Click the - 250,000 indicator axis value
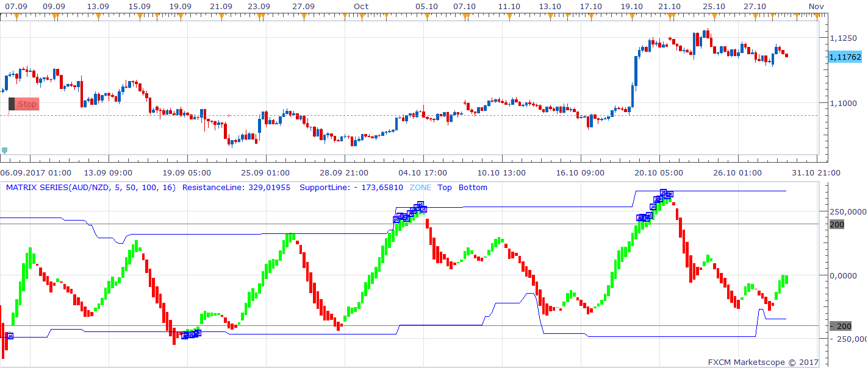This screenshot has width=868, height=368. (847, 339)
